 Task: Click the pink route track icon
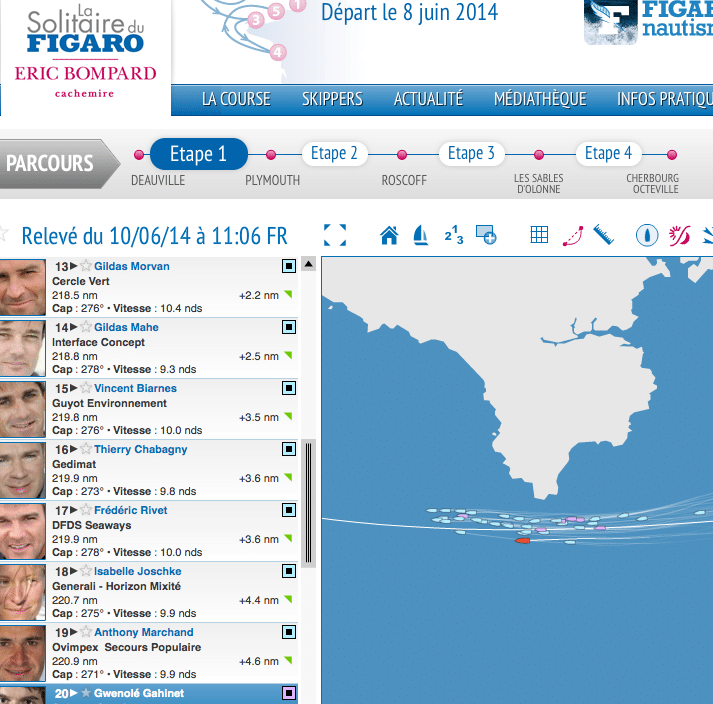573,236
